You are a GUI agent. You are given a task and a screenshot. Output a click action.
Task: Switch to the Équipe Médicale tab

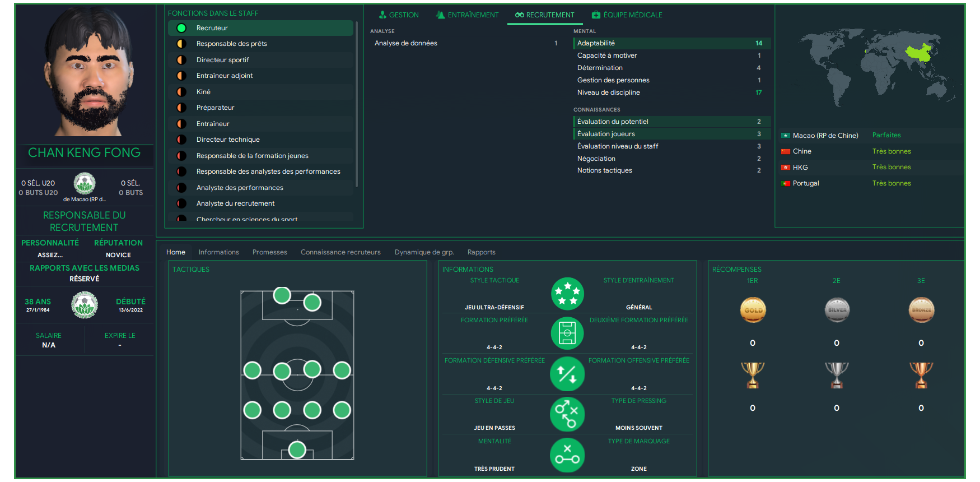627,15
